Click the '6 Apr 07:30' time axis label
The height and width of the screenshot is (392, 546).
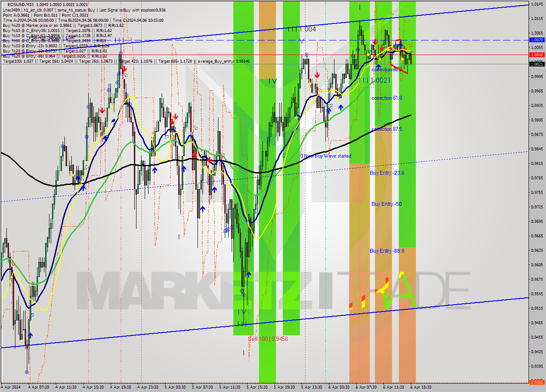[x=366, y=387]
